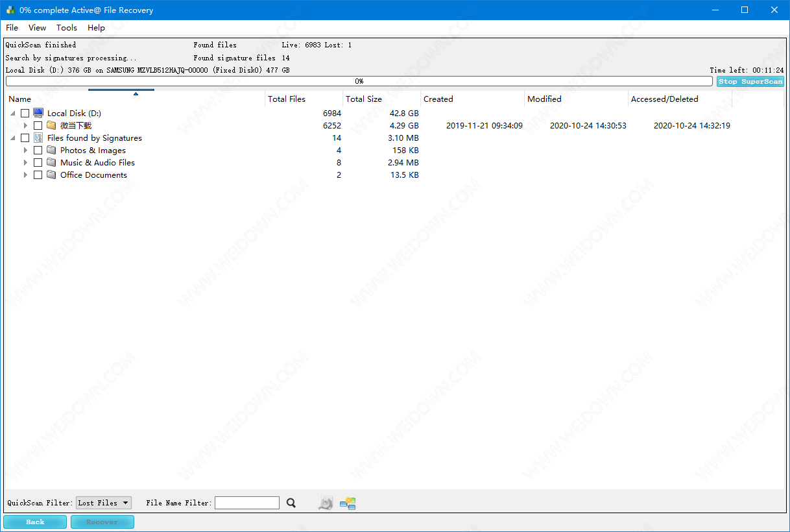Image resolution: width=790 pixels, height=532 pixels.
Task: Open the Tools menu
Action: point(66,28)
